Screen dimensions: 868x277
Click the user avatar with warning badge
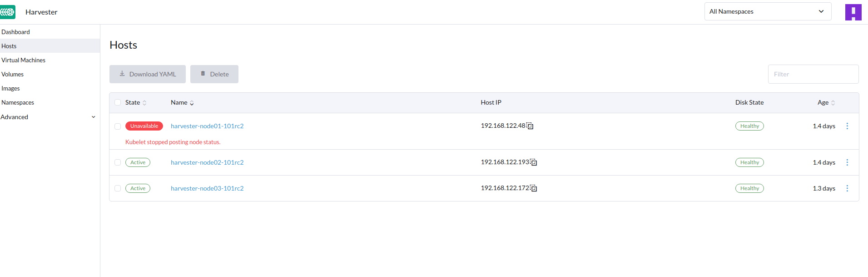853,12
